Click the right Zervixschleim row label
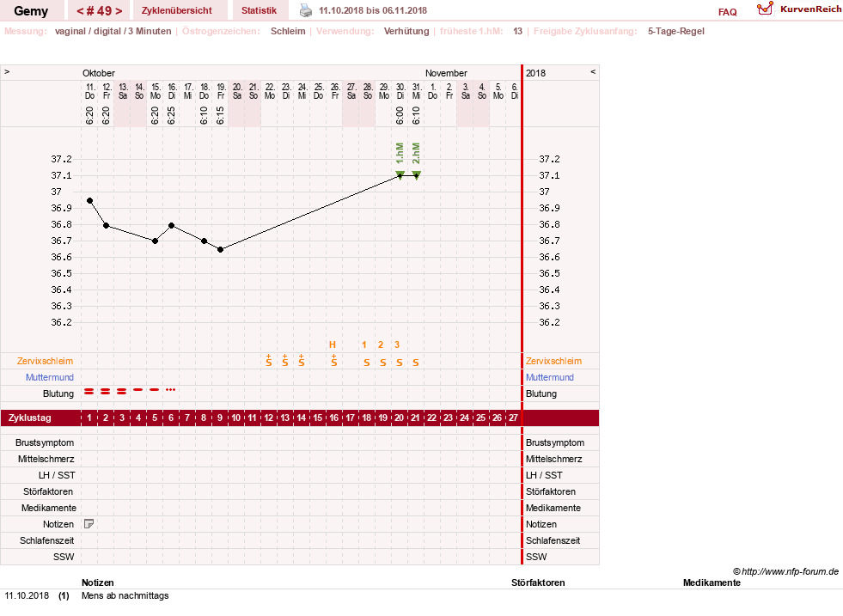The width and height of the screenshot is (843, 616). tap(553, 361)
